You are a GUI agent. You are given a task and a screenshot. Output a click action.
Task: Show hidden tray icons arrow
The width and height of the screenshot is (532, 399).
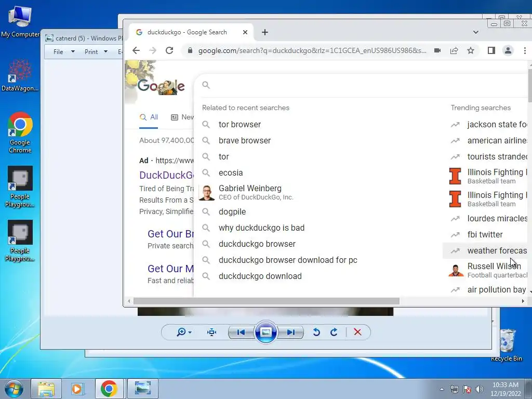(x=442, y=389)
